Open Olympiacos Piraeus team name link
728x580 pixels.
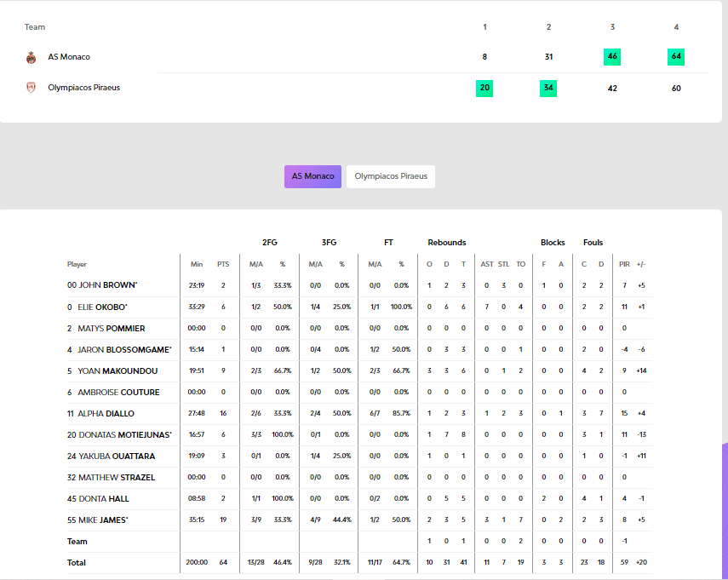coord(83,87)
